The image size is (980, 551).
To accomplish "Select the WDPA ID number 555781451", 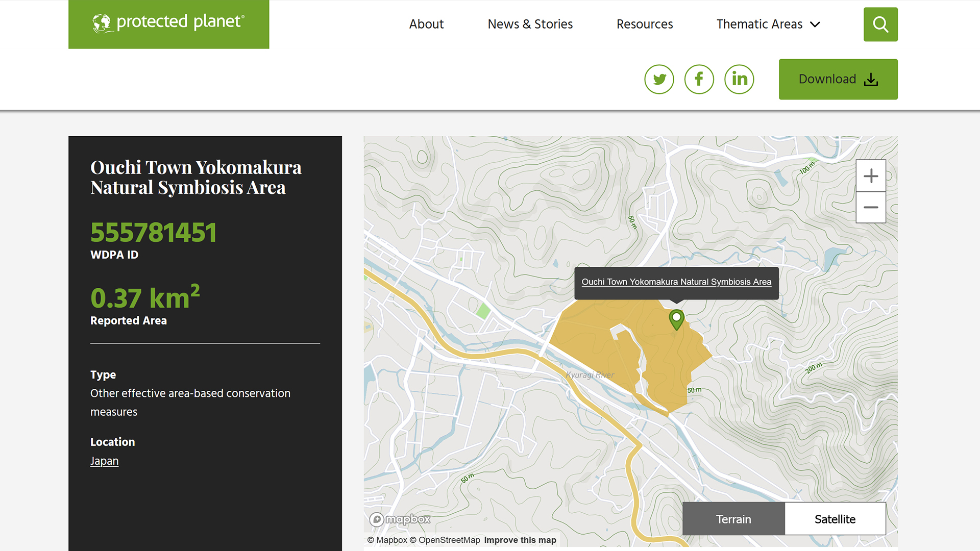I will tap(154, 233).
